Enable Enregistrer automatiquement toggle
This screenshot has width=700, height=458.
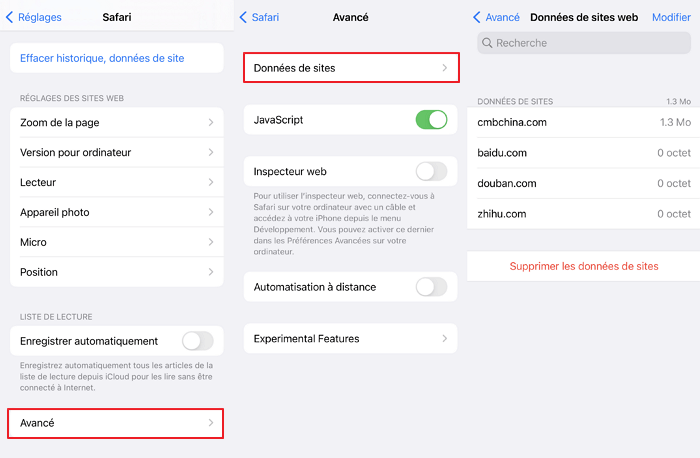[x=198, y=341]
